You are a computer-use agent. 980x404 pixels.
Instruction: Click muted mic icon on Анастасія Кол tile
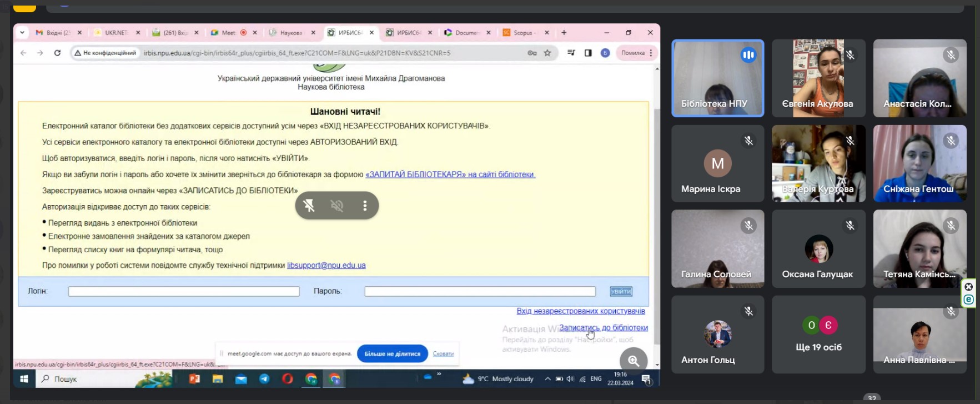click(x=951, y=55)
